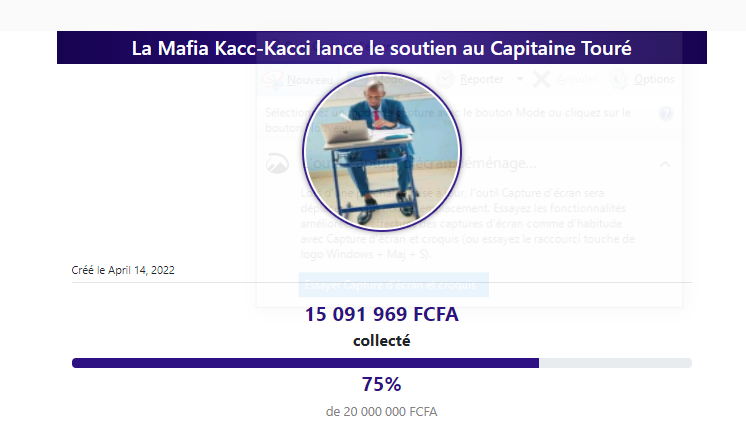The height and width of the screenshot is (430, 746).
Task: Click the blue help question mark icon
Action: point(666,114)
